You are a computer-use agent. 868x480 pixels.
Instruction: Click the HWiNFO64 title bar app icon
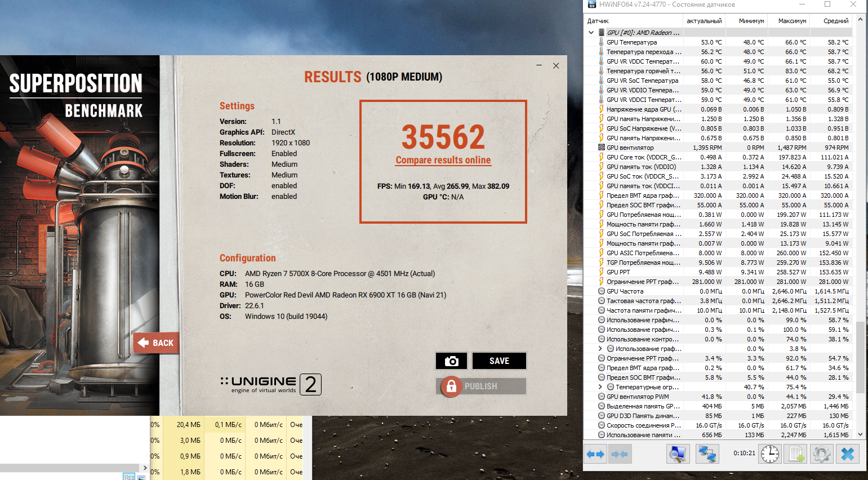coord(591,5)
